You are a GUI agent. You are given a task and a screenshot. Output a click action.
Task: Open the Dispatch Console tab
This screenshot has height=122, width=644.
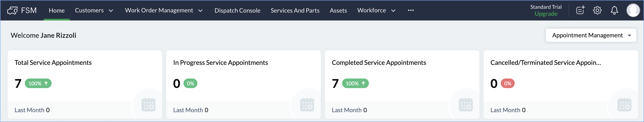point(237,10)
